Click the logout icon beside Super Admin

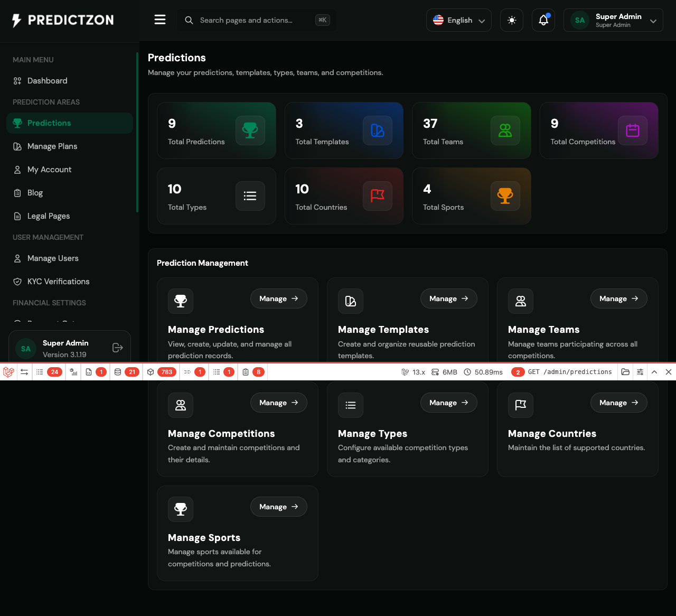118,348
